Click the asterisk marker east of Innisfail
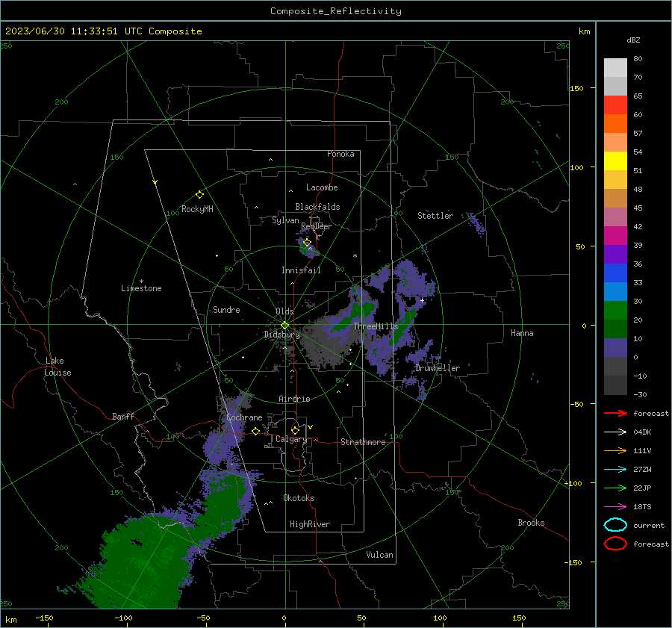Screen dimensions: 672x628 [355, 256]
